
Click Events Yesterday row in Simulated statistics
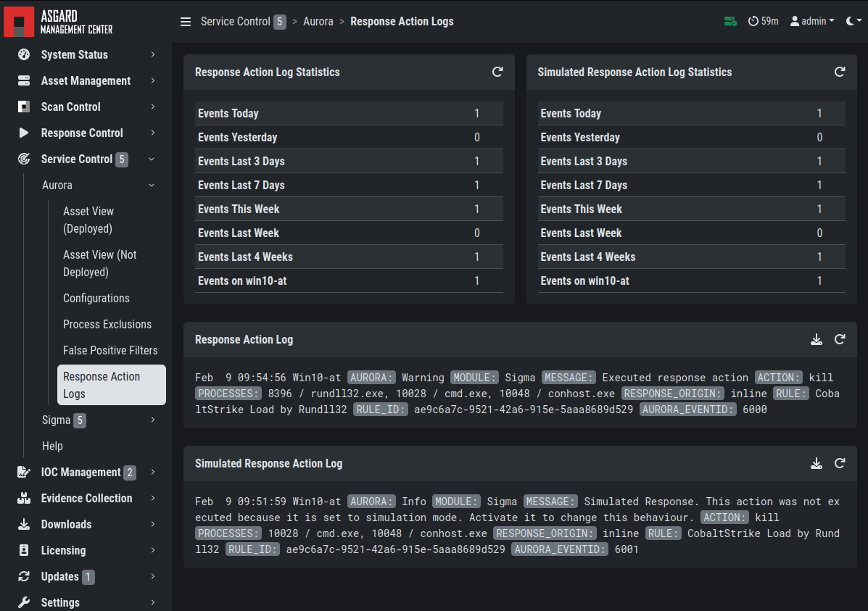coord(691,137)
